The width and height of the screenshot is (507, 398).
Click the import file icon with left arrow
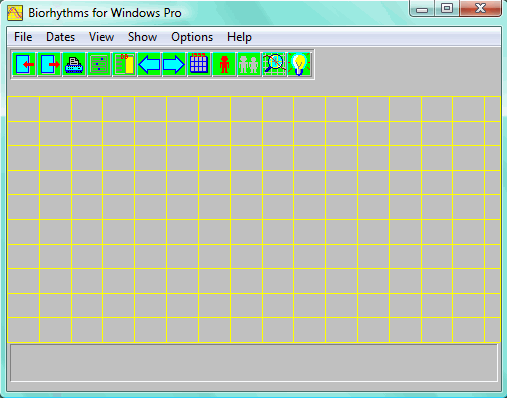[24, 64]
